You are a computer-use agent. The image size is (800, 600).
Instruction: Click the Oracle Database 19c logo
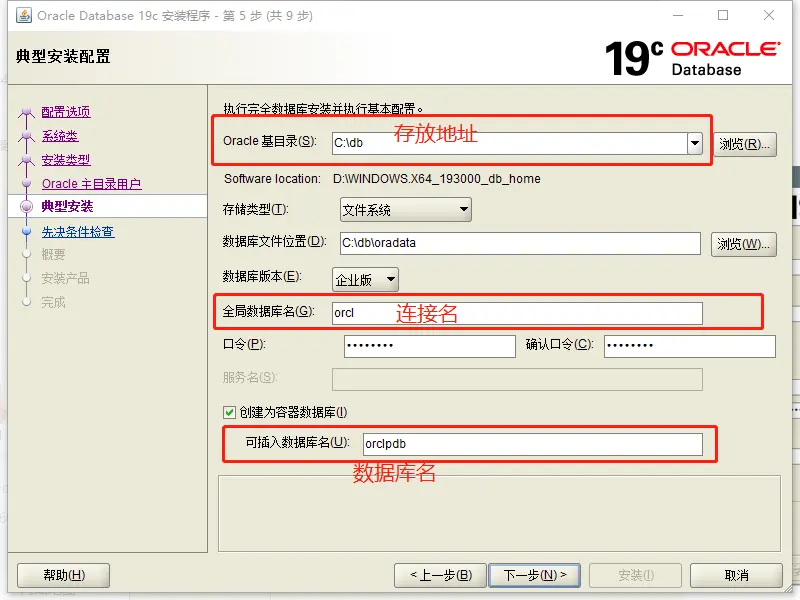(x=692, y=58)
